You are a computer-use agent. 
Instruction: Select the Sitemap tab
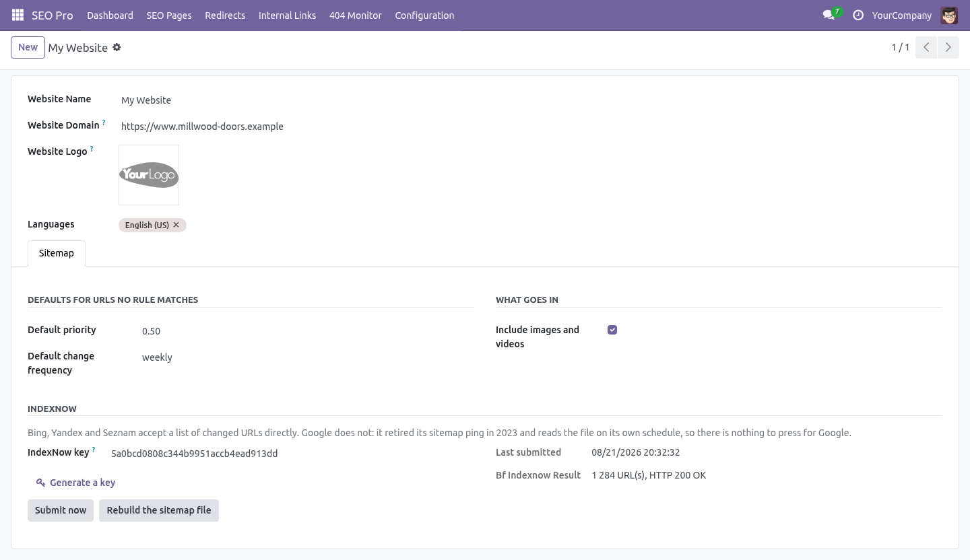pyautogui.click(x=57, y=253)
